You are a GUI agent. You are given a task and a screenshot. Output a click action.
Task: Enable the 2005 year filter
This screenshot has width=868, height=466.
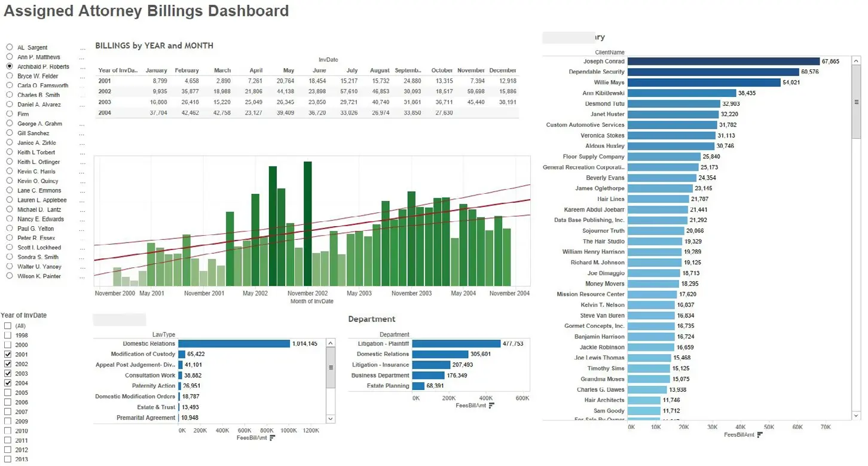click(x=8, y=393)
